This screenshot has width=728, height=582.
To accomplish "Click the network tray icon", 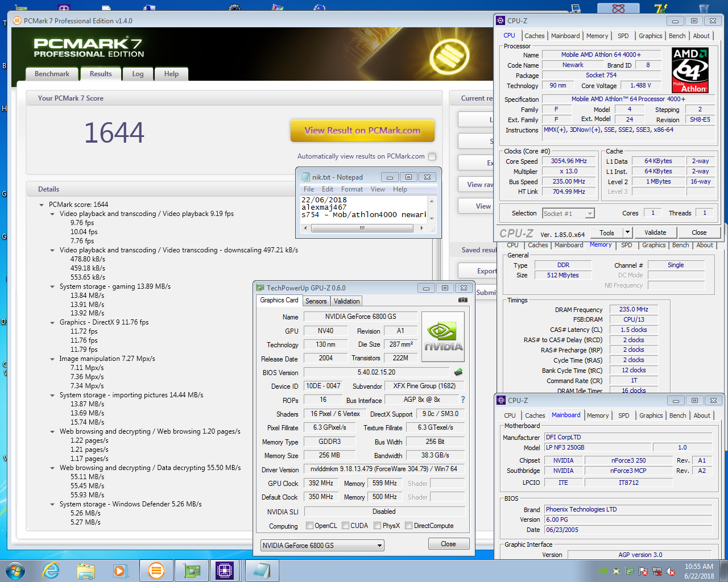I will pos(657,571).
